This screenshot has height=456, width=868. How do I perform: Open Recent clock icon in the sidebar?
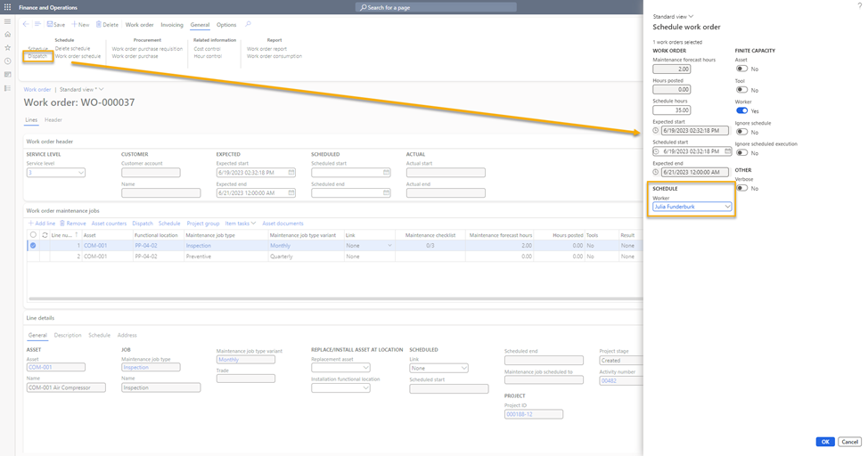(x=8, y=61)
